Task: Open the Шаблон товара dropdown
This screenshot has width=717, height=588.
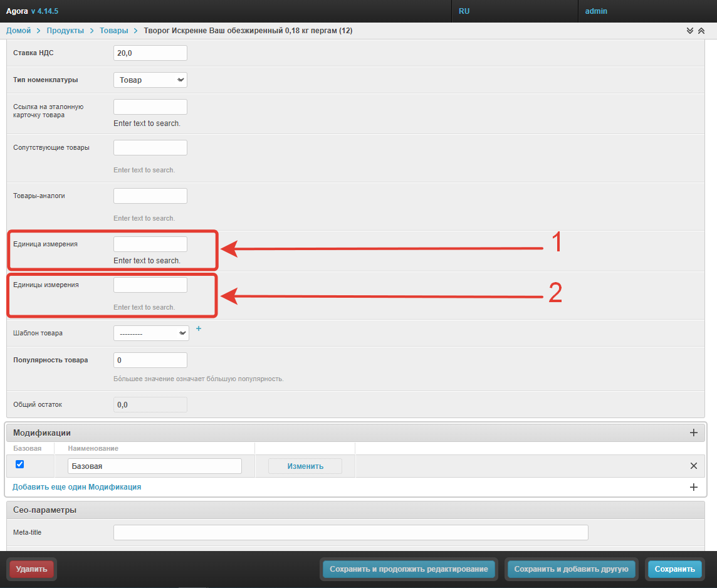Action: click(151, 333)
